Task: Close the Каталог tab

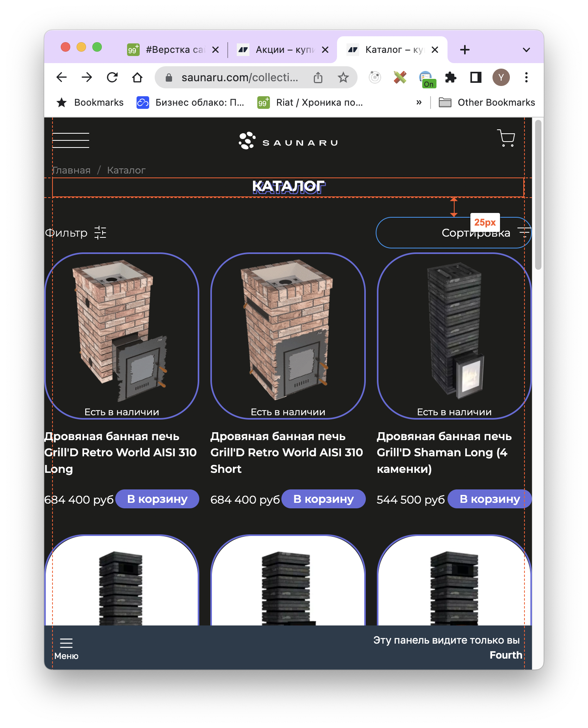Action: (x=435, y=50)
